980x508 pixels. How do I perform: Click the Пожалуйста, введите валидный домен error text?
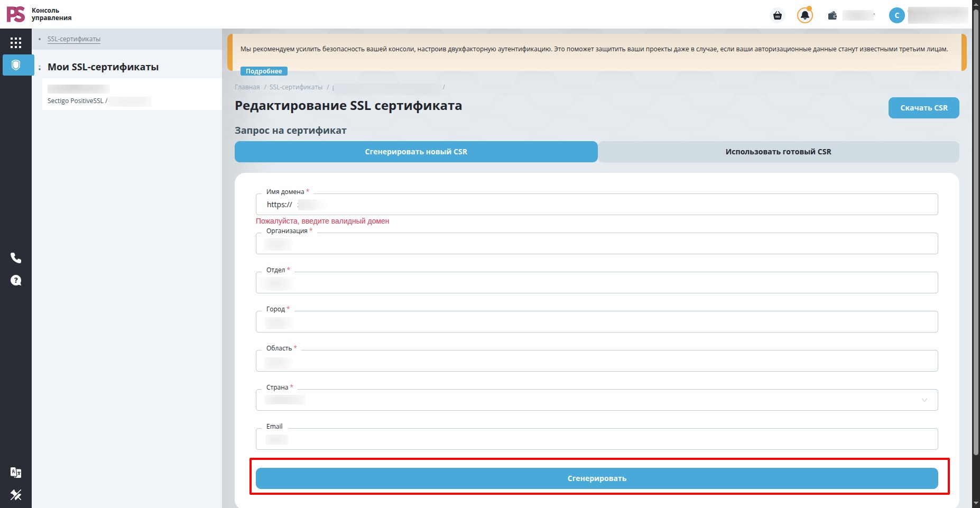[x=322, y=221]
